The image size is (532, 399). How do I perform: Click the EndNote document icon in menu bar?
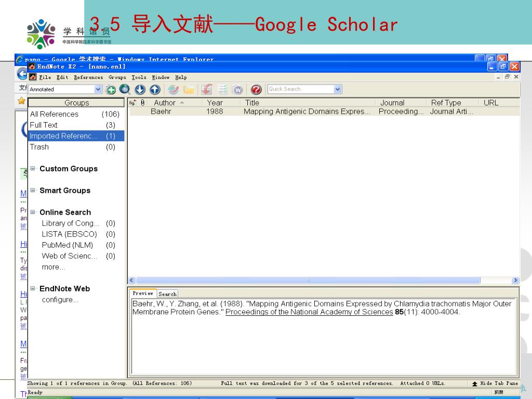click(33, 77)
